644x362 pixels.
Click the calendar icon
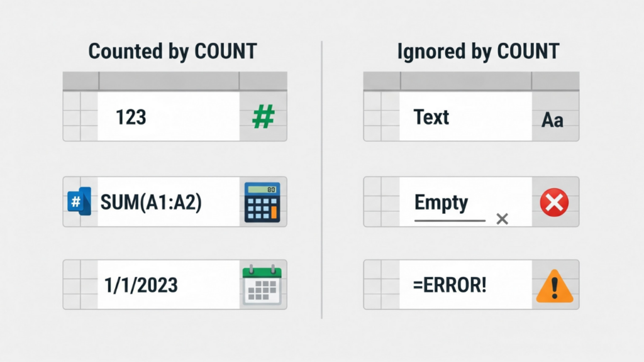pos(262,285)
